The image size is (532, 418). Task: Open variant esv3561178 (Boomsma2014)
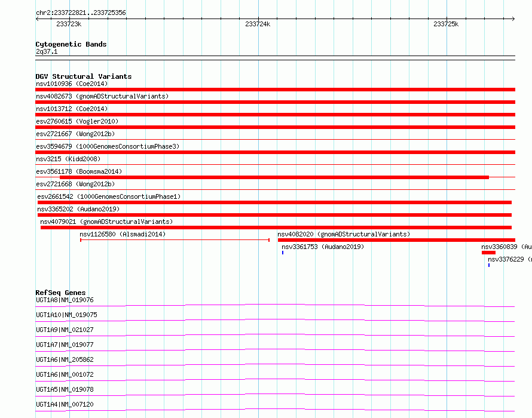click(x=79, y=171)
